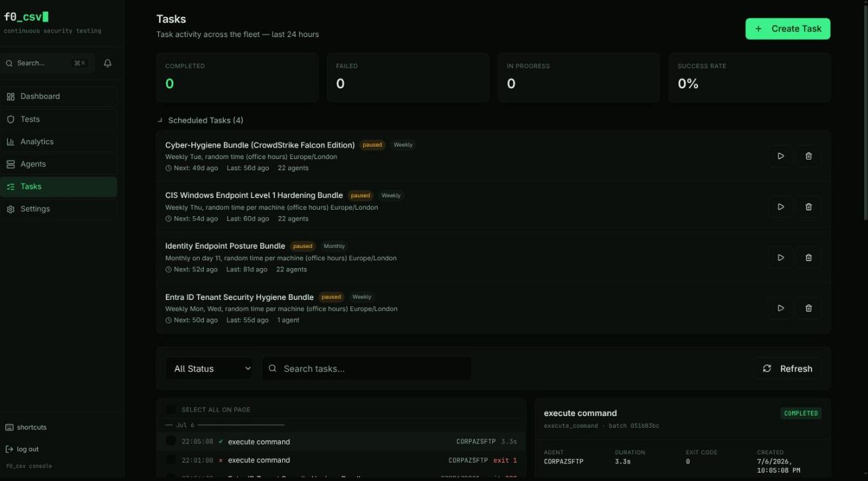This screenshot has width=868, height=481.
Task: Click the Failed stat card
Action: click(408, 77)
